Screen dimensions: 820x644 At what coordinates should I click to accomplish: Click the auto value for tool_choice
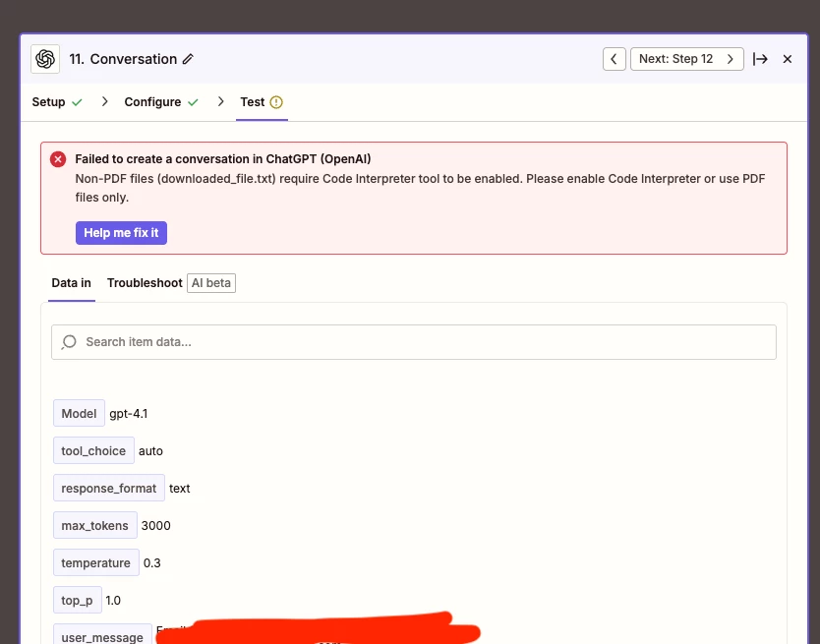pyautogui.click(x=150, y=451)
